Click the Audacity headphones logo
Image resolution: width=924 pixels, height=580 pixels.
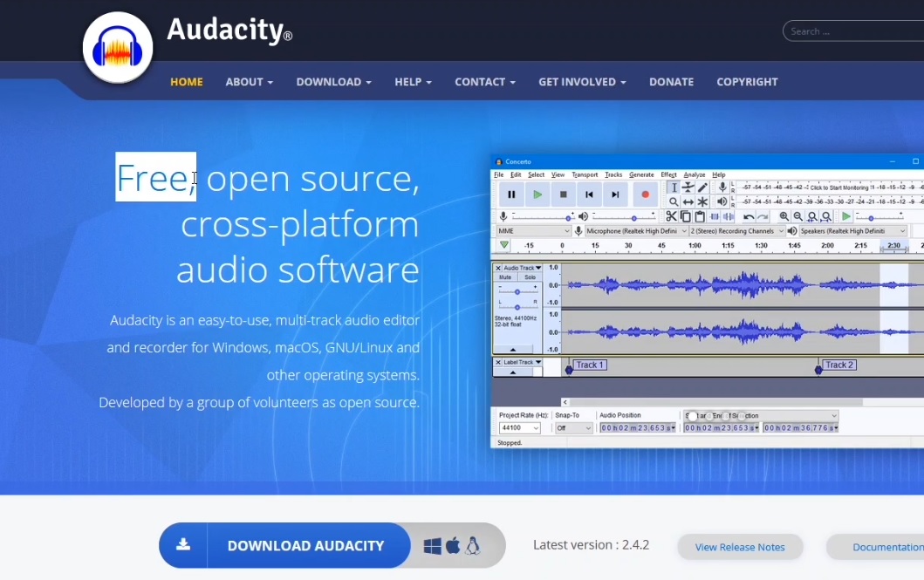[118, 47]
